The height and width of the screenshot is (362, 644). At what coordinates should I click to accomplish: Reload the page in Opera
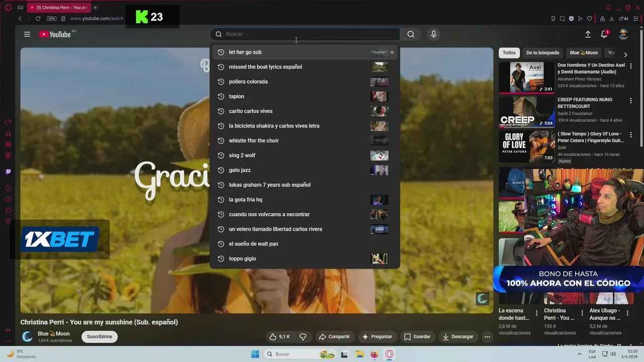coord(39,19)
